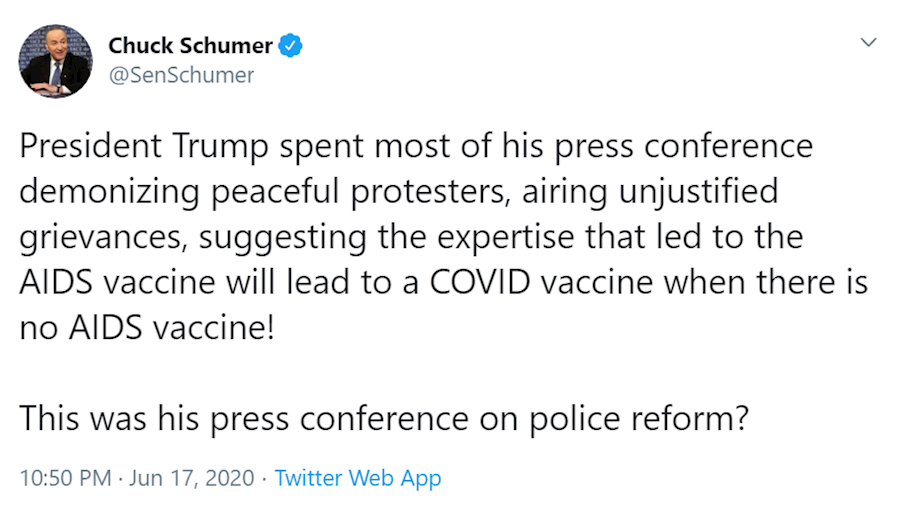This screenshot has height=520, width=900.
Task: Open the tweet options chevron menu
Action: click(x=868, y=43)
